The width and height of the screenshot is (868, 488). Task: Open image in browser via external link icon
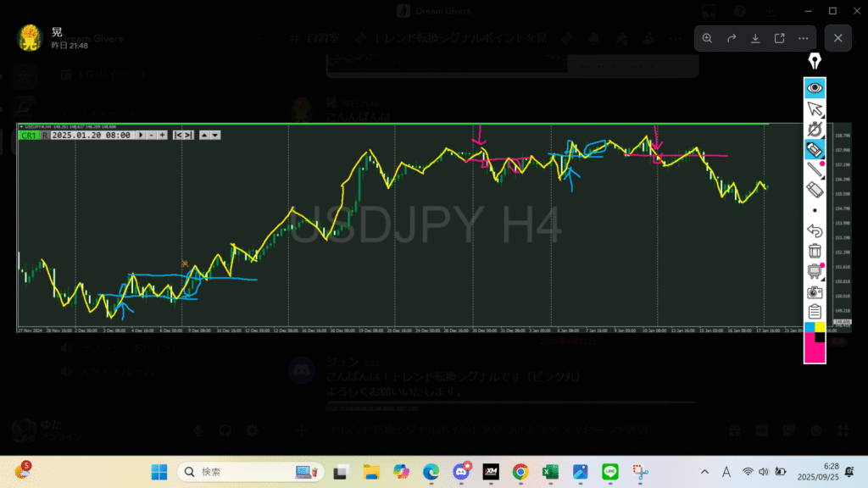point(779,38)
